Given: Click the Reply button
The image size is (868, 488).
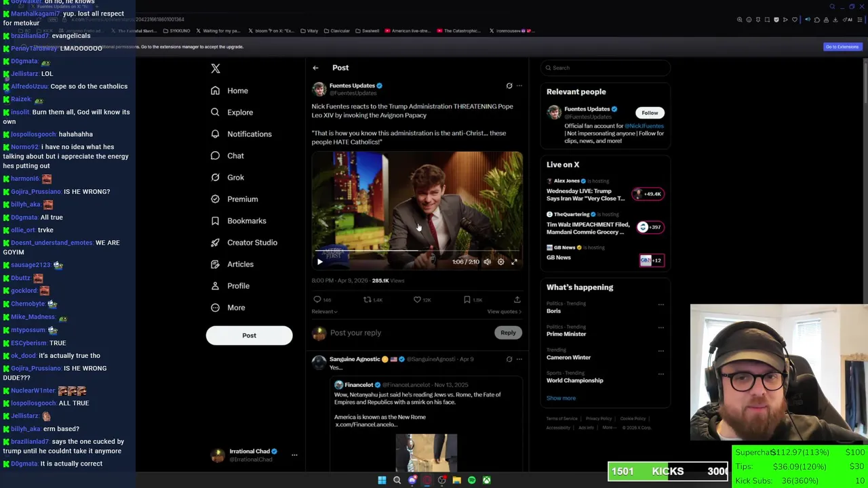Looking at the screenshot, I should 508,333.
